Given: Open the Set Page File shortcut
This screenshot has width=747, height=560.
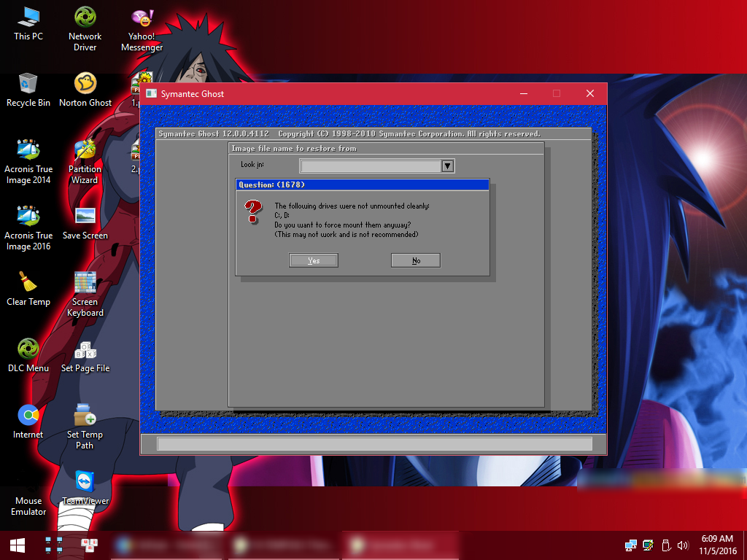Looking at the screenshot, I should point(85,357).
